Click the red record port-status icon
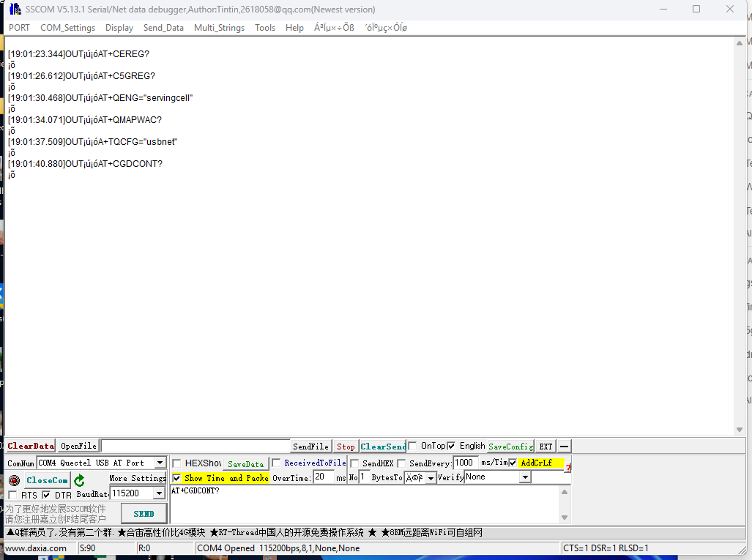Image resolution: width=752 pixels, height=560 pixels. pyautogui.click(x=14, y=480)
